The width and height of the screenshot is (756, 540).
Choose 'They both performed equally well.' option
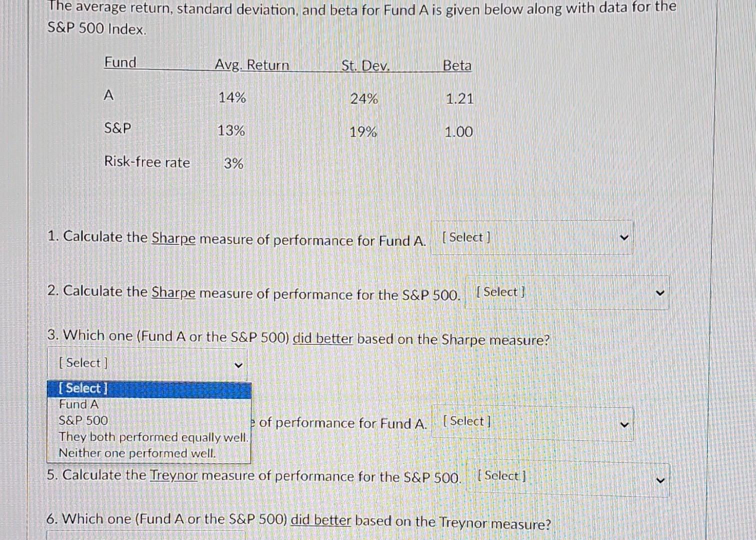[x=153, y=436]
